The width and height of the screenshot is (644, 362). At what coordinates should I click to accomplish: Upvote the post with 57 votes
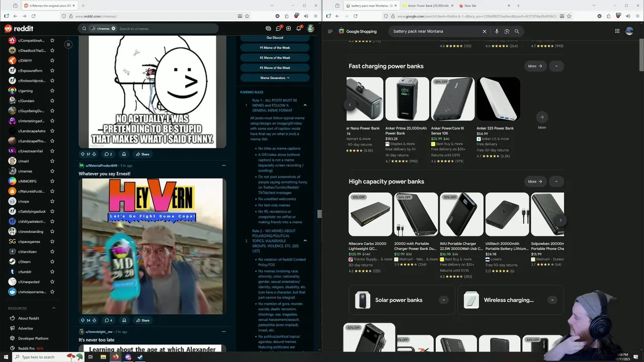tap(83, 154)
